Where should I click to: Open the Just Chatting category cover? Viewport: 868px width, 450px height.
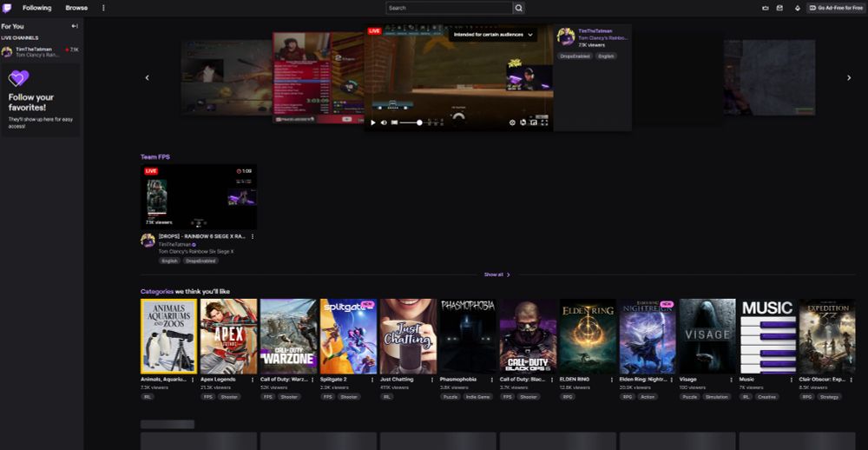tap(408, 336)
